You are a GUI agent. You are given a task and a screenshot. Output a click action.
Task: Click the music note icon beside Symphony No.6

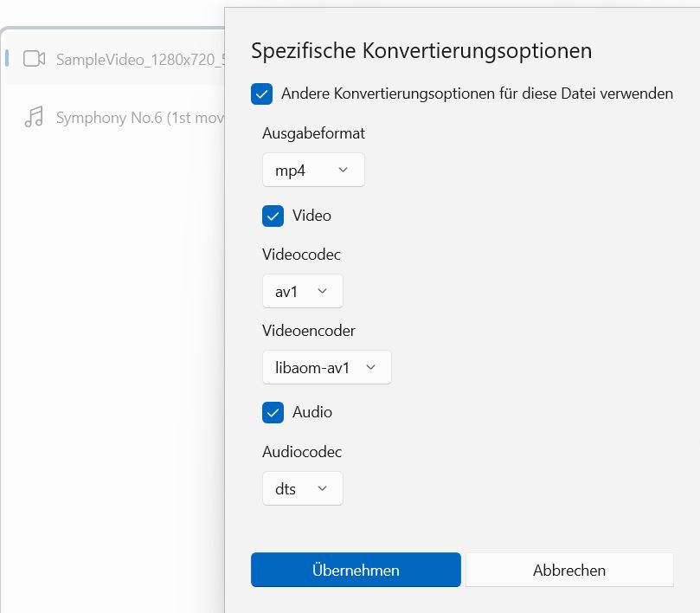point(34,118)
